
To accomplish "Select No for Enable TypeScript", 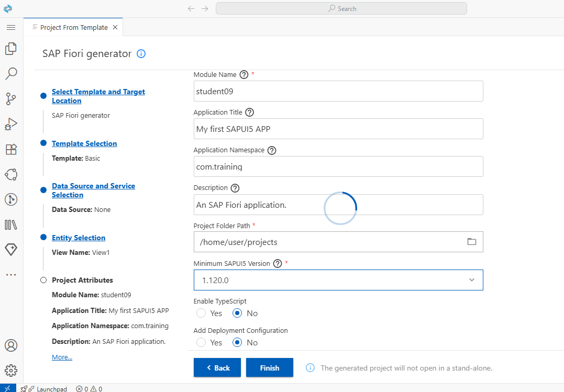I will [x=237, y=313].
